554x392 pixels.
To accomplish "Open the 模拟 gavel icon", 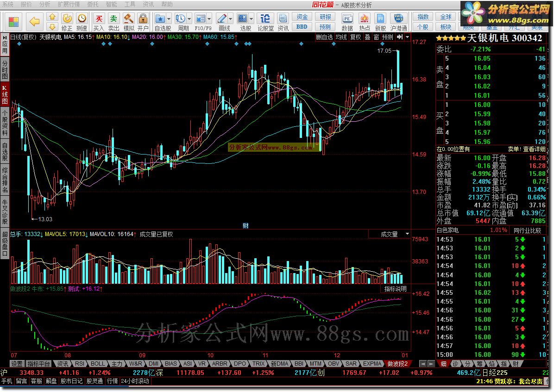I will coord(128,18).
